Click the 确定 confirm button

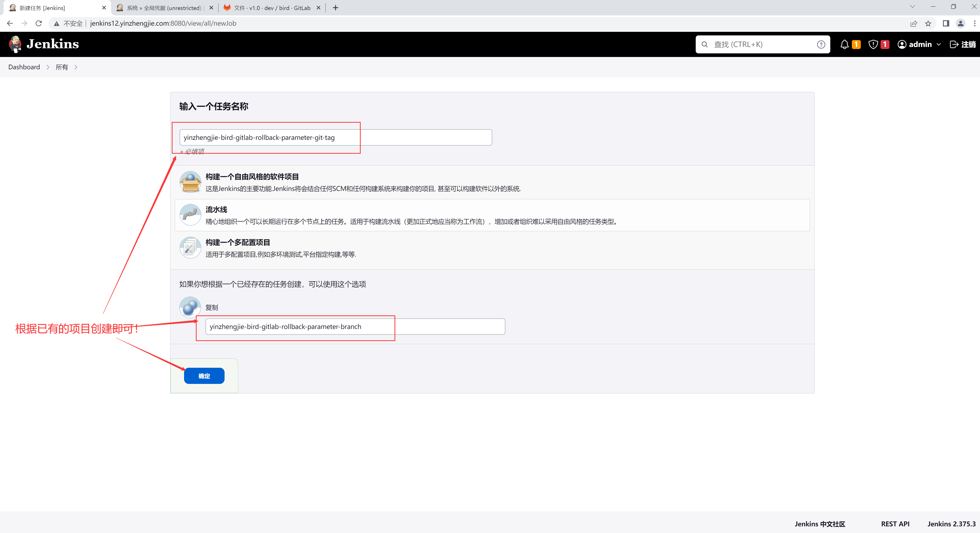click(204, 376)
